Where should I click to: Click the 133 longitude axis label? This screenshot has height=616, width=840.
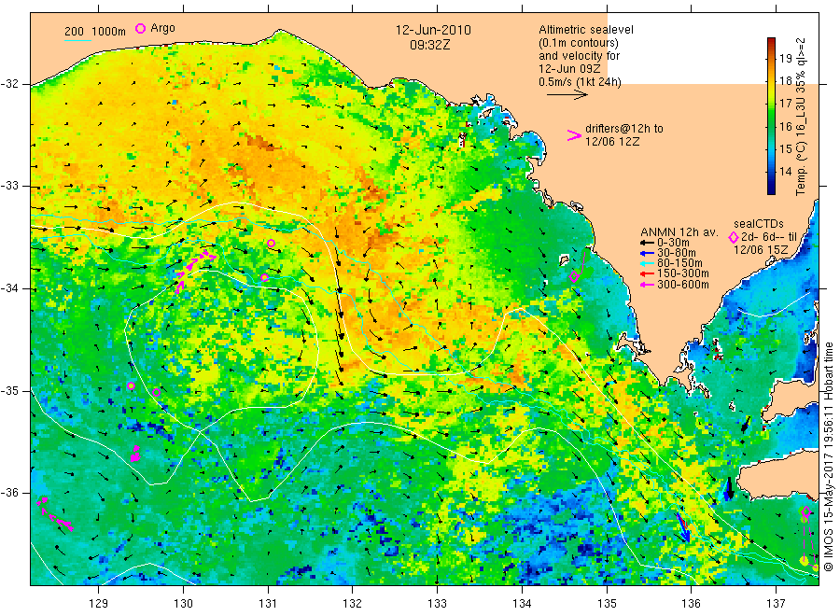click(x=437, y=604)
